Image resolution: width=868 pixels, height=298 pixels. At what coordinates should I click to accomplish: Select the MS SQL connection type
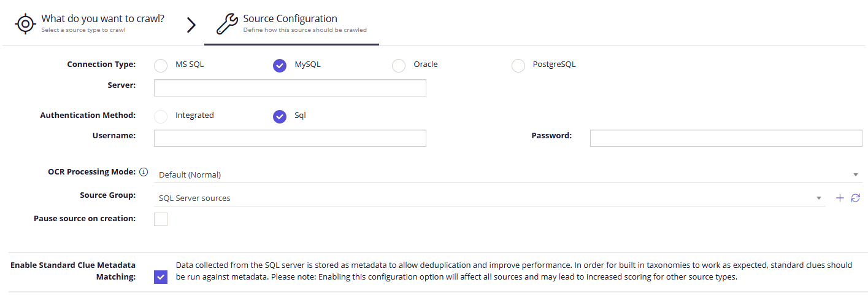(161, 66)
